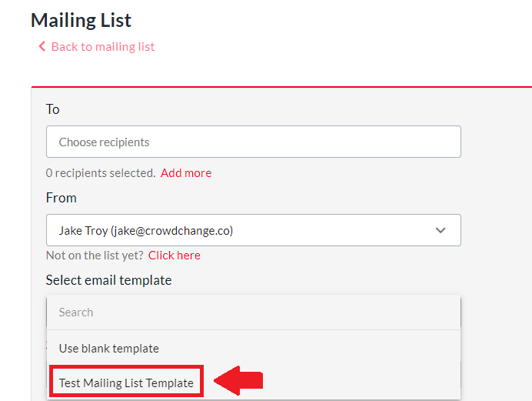Click the back chevron arrow icon

[42, 47]
